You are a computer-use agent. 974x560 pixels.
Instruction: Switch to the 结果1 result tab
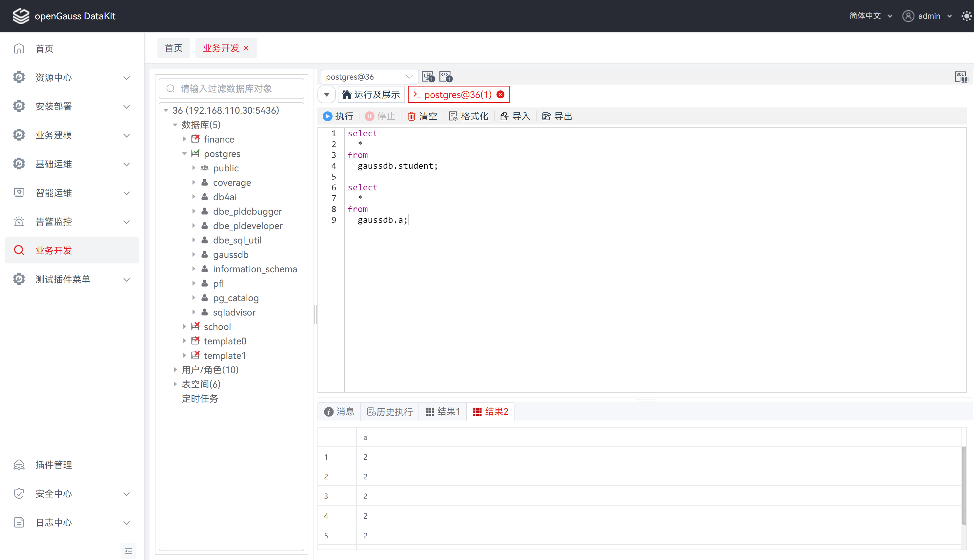pyautogui.click(x=442, y=412)
